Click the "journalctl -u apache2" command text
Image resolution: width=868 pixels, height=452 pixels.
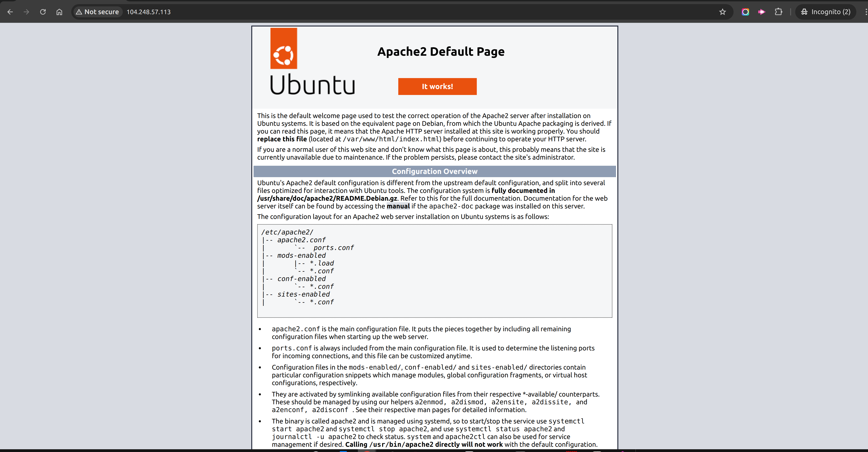(314, 437)
